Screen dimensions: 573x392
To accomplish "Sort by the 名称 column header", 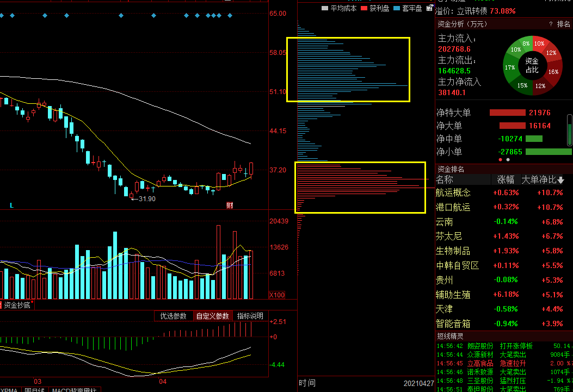I will coord(445,179).
